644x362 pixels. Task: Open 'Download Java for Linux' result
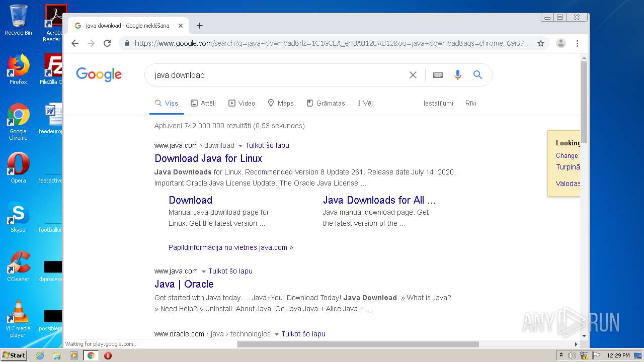[x=208, y=158]
